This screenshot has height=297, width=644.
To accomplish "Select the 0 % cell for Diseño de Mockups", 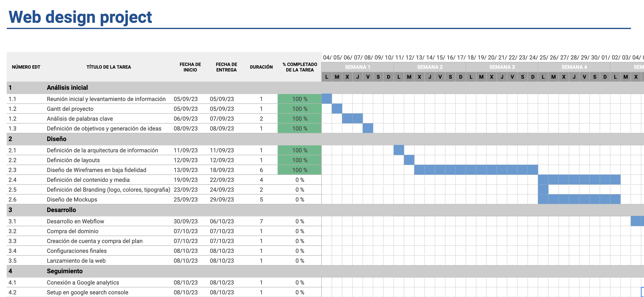I will (299, 199).
